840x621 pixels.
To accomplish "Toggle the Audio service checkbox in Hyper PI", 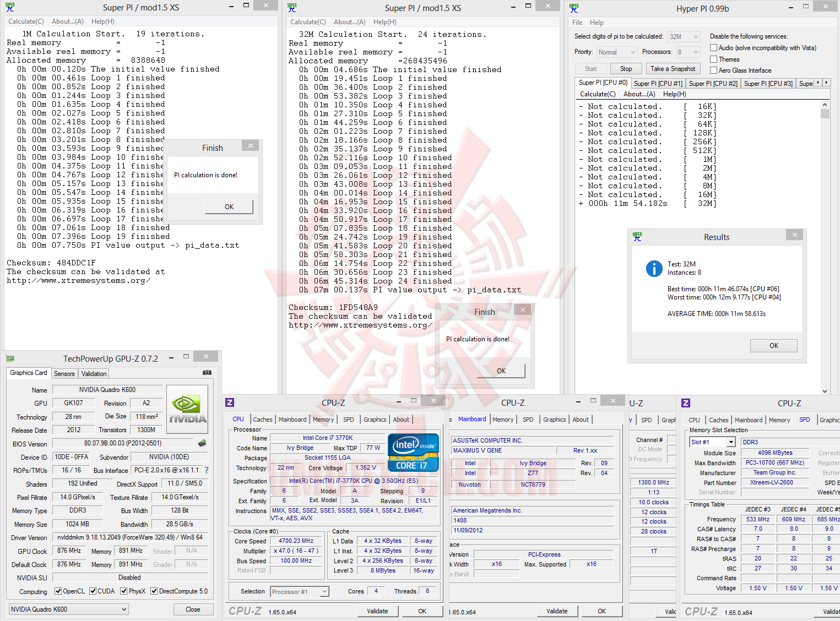I will pos(713,48).
